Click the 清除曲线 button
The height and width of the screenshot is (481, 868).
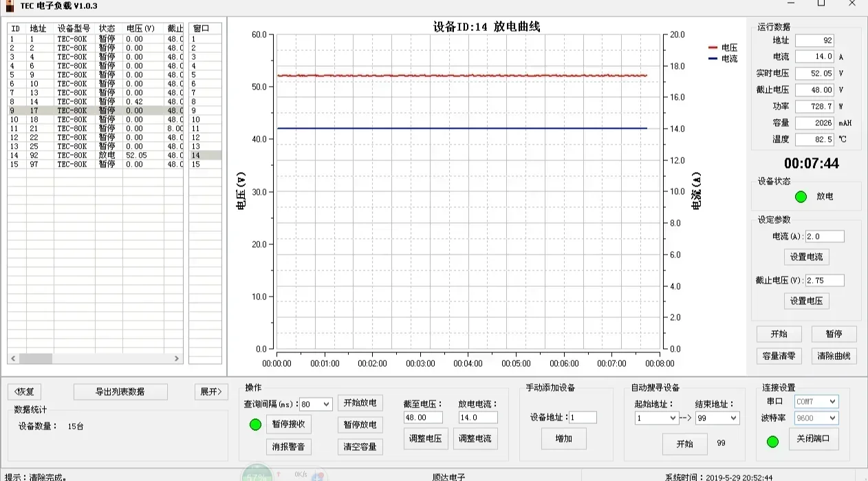834,356
